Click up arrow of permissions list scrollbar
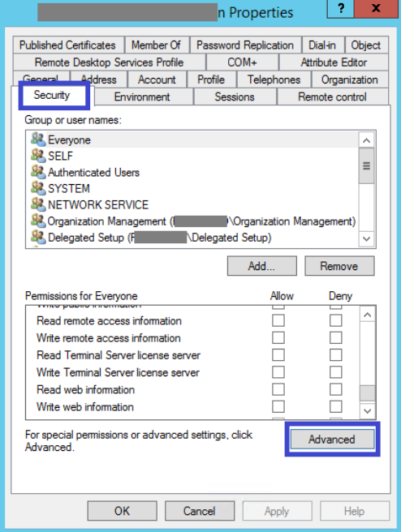 [368, 315]
